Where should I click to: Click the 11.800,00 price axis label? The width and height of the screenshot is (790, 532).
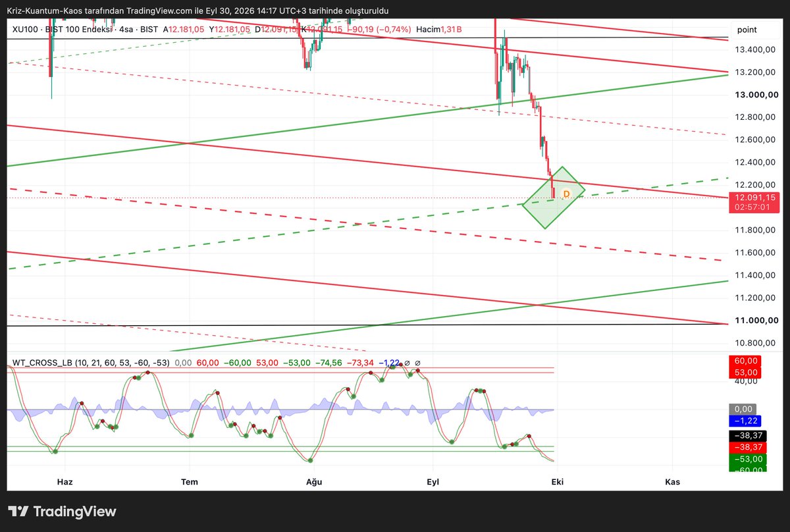[756, 230]
